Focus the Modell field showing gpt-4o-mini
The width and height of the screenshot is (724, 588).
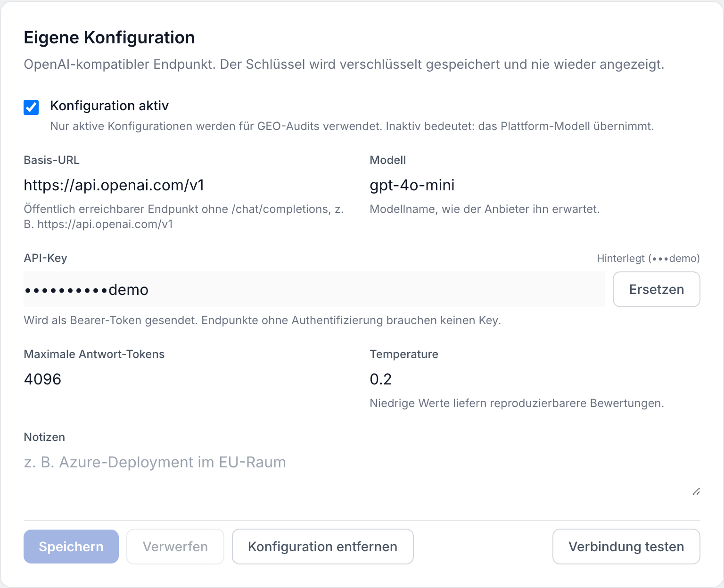[535, 185]
